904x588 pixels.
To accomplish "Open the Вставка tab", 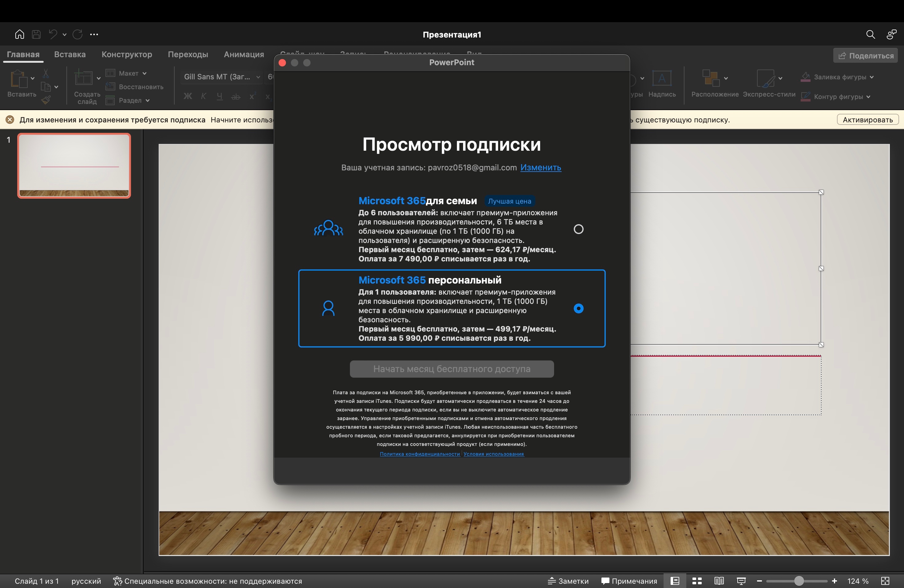I will pyautogui.click(x=70, y=54).
